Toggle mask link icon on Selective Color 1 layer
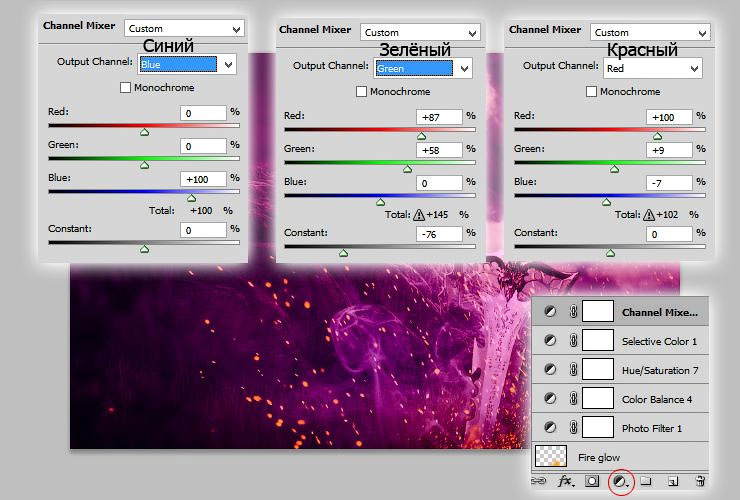 (573, 340)
